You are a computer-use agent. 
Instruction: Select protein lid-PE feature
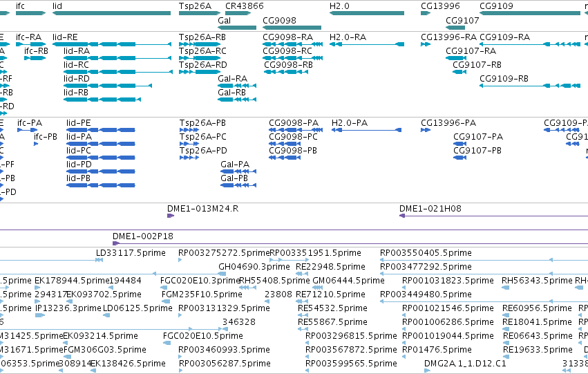pos(101,130)
